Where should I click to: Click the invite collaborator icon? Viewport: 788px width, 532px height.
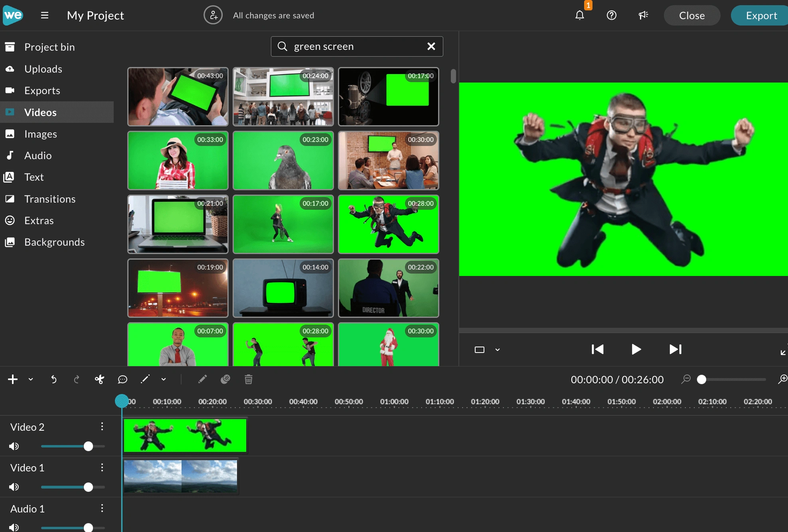point(213,16)
